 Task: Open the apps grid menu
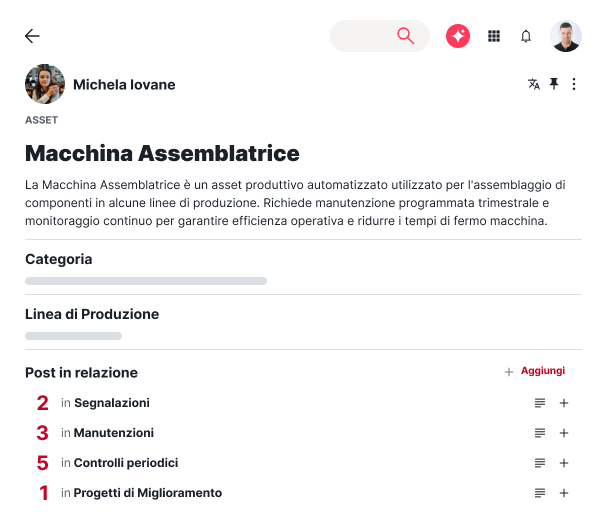click(x=493, y=36)
